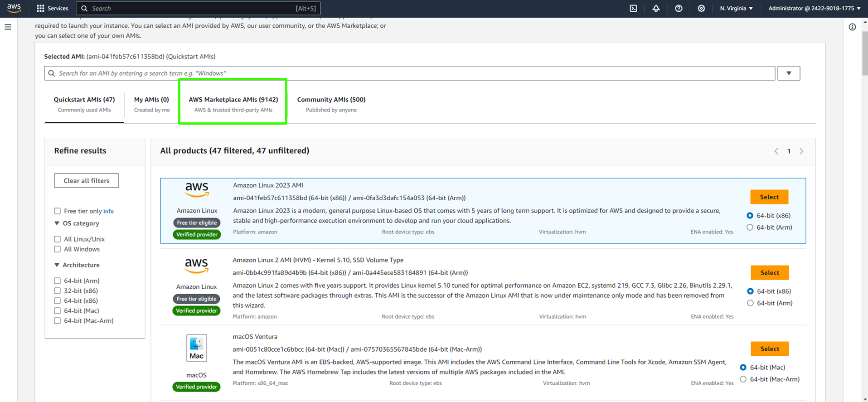Open the help question mark icon
Screen dimensions: 868x402
[679, 8]
